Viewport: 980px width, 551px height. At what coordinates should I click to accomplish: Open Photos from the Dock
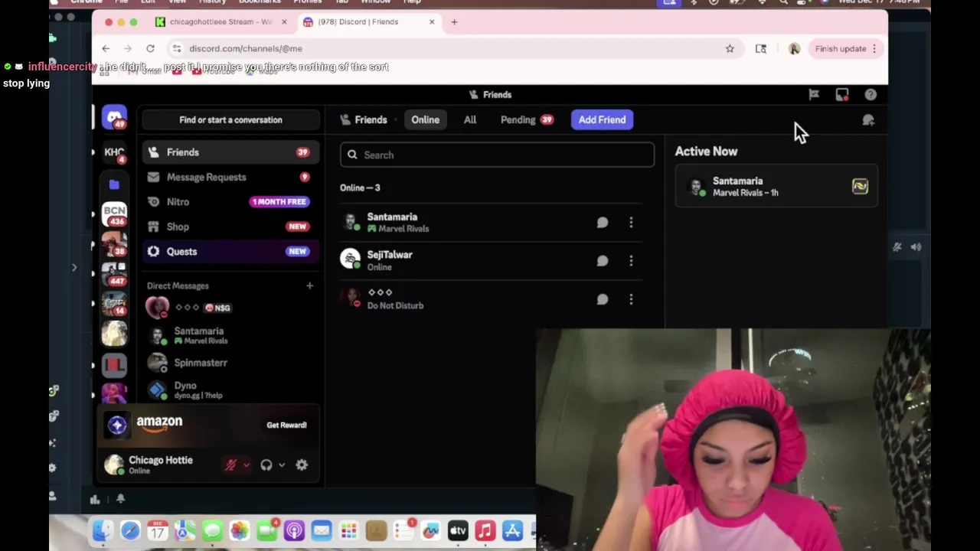tap(240, 530)
